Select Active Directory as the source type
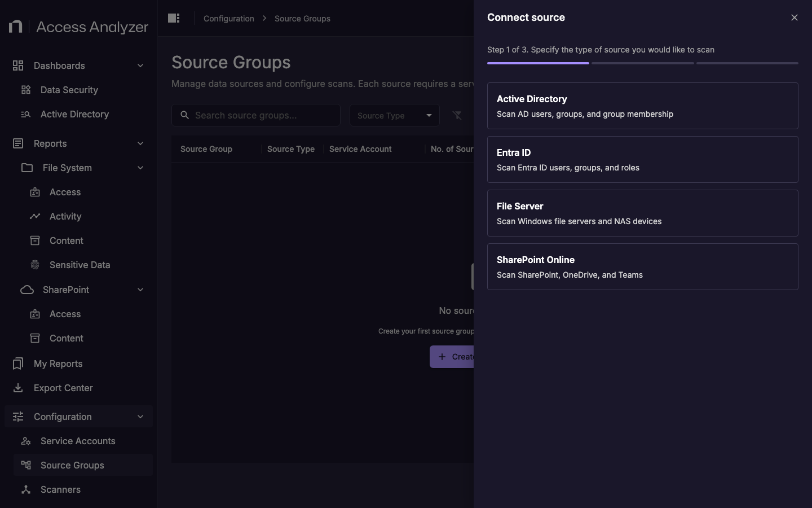The height and width of the screenshot is (508, 812). [x=642, y=106]
